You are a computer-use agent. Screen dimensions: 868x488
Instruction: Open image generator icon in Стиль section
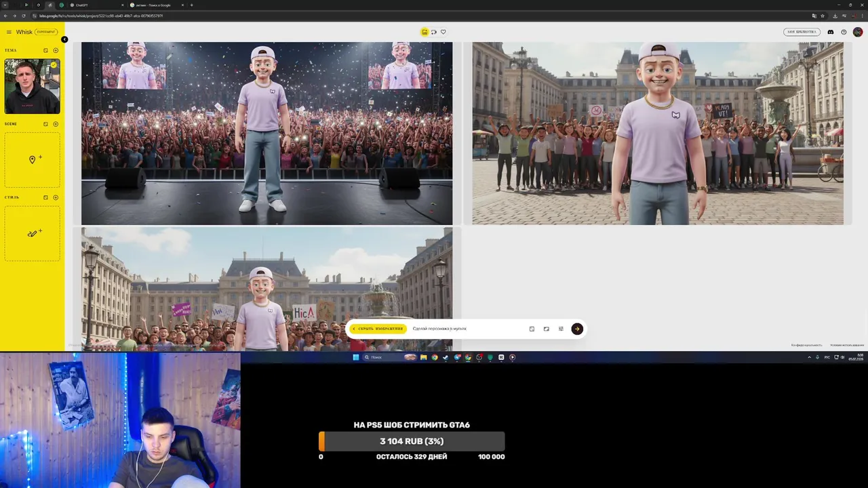click(x=46, y=197)
